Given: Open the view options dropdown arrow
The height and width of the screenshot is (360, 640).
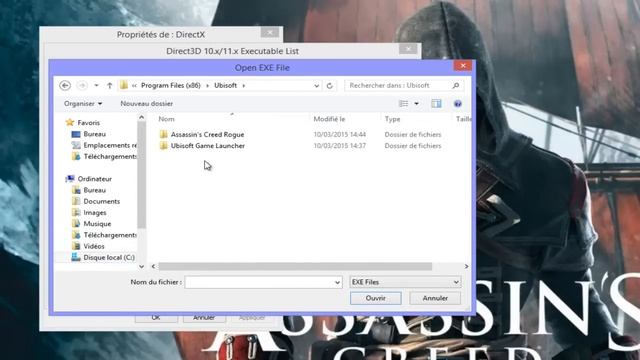Looking at the screenshot, I should pos(416,104).
